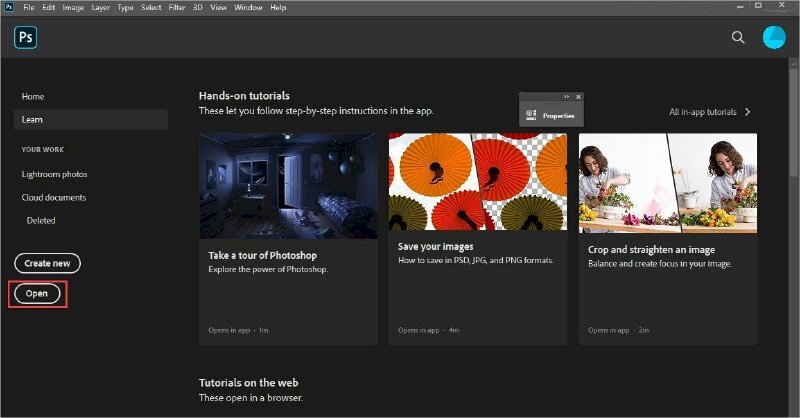Screen dimensions: 800x418
Task: Click the 'Hands-on tutorials' heading
Action: pos(244,95)
